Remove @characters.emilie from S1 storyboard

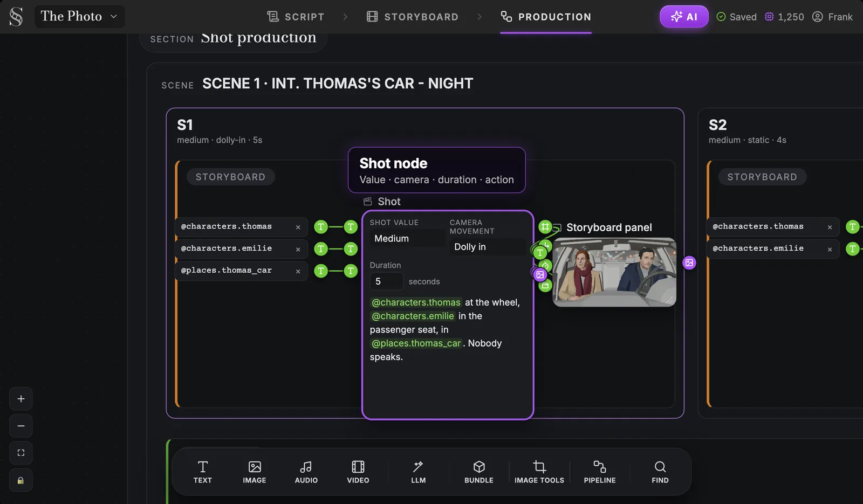click(298, 249)
